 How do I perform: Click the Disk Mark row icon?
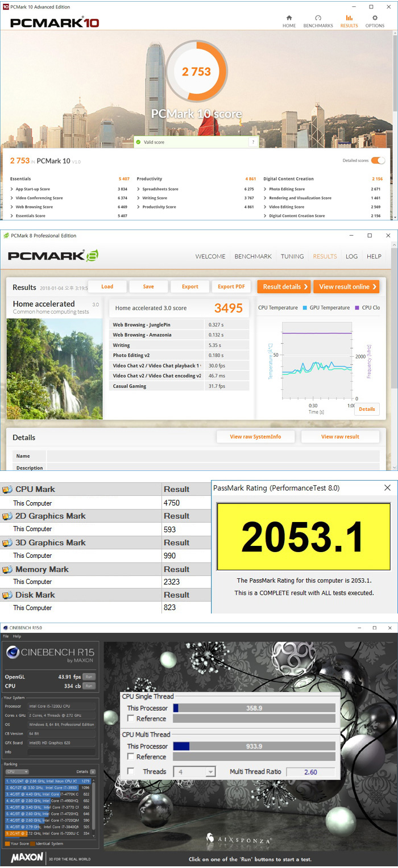7,595
